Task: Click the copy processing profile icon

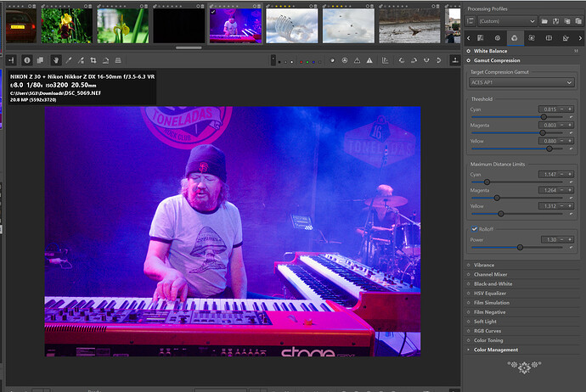Action: (566, 20)
